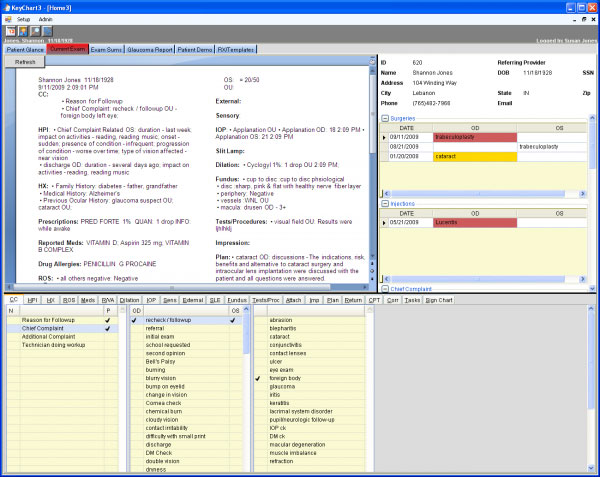Select row arrow for 09/11/2009 surgery
This screenshot has width=600, height=477.
tap(385, 137)
